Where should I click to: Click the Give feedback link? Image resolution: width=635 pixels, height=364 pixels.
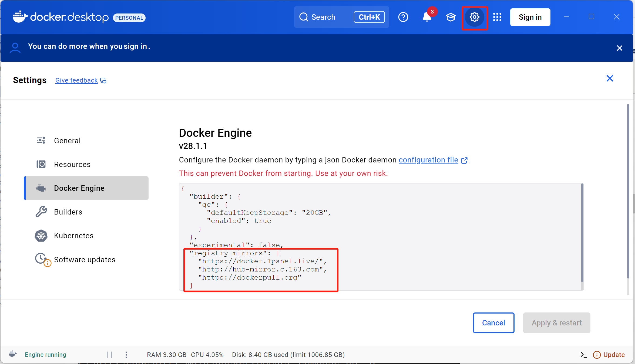(x=77, y=80)
